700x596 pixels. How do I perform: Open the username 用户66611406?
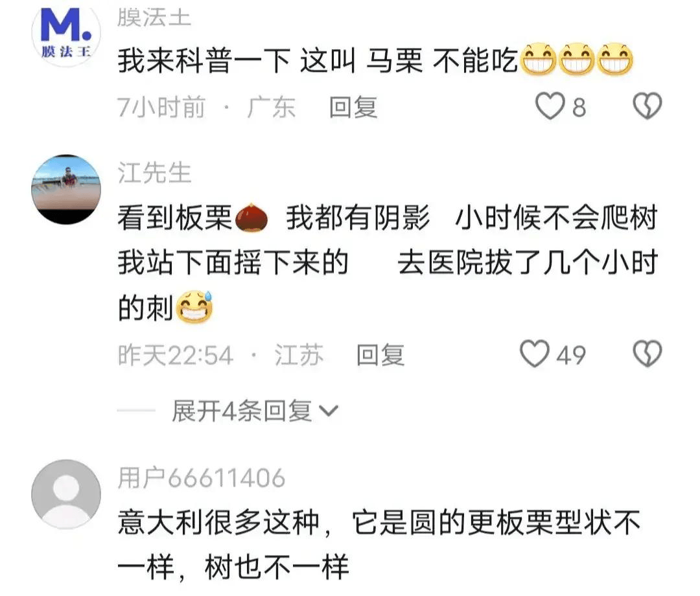coord(202,478)
